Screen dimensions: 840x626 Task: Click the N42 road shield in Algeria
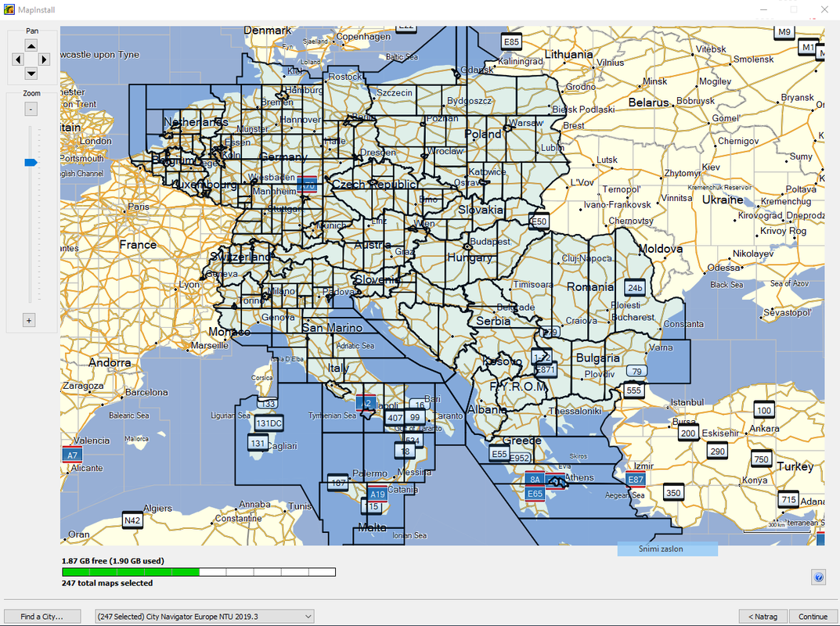coord(132,520)
